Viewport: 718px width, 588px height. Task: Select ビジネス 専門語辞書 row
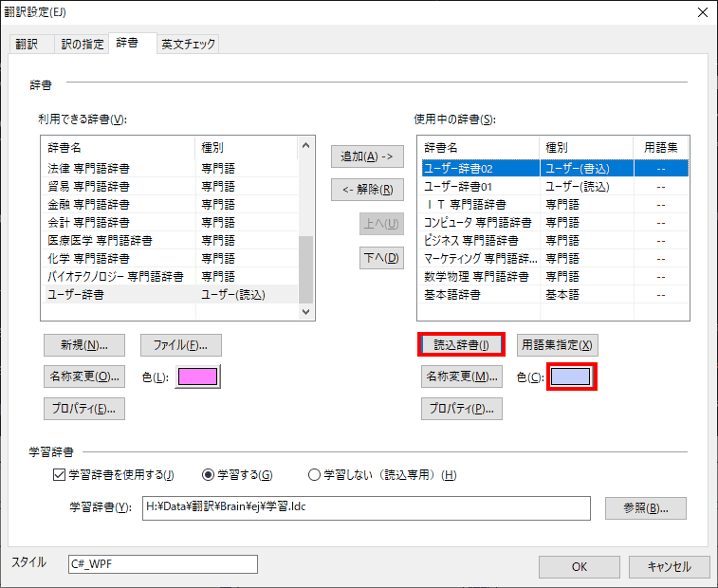[x=554, y=241]
